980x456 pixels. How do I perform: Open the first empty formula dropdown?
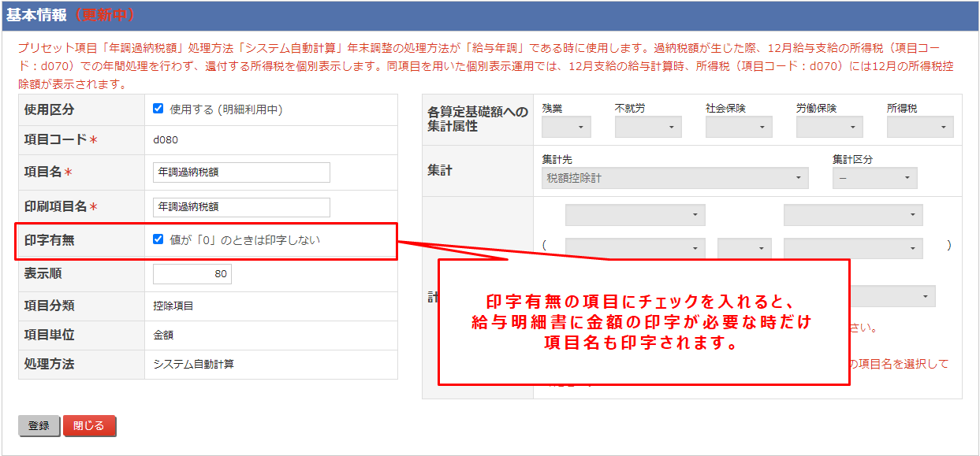tap(635, 214)
